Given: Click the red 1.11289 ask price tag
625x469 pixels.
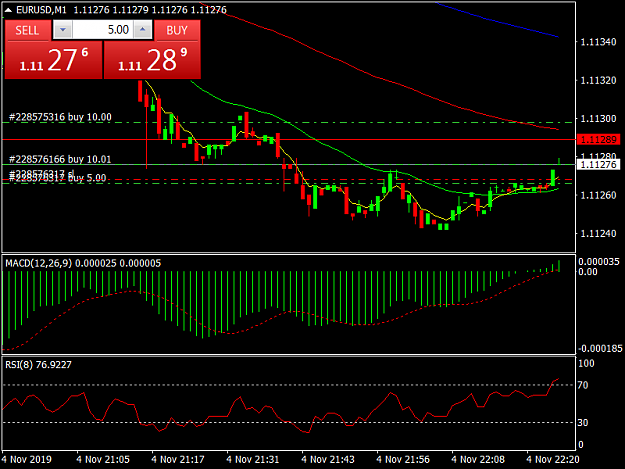Looking at the screenshot, I should click(598, 139).
